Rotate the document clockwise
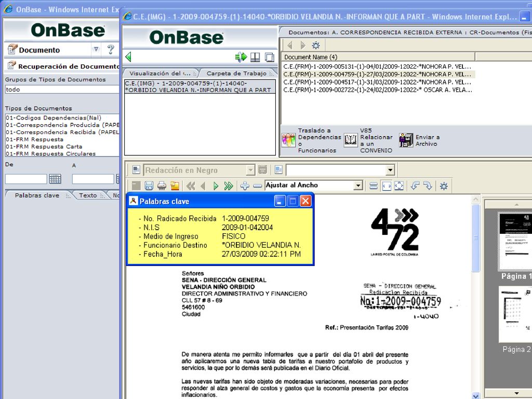The width and height of the screenshot is (532, 399). (428, 185)
